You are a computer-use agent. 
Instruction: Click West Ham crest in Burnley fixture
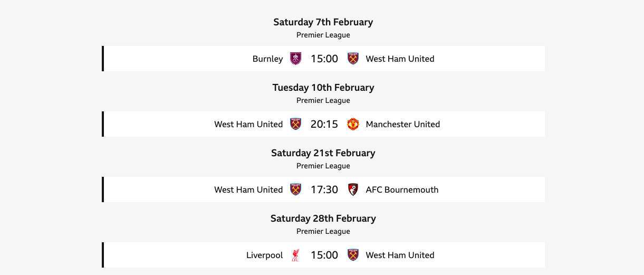[353, 59]
